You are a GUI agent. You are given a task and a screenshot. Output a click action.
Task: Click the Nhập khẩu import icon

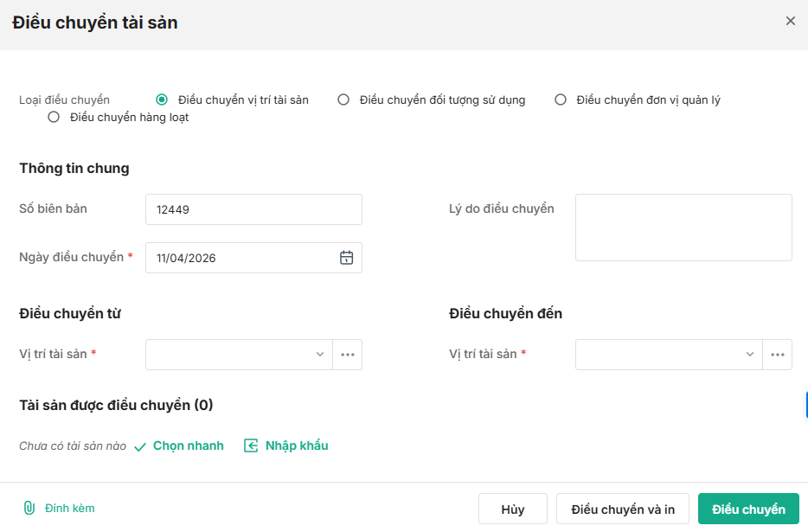[251, 445]
